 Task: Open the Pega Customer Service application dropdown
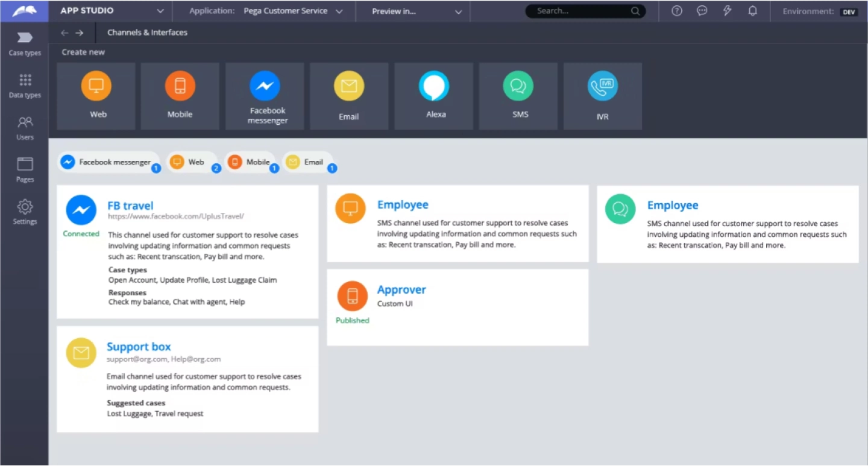293,11
